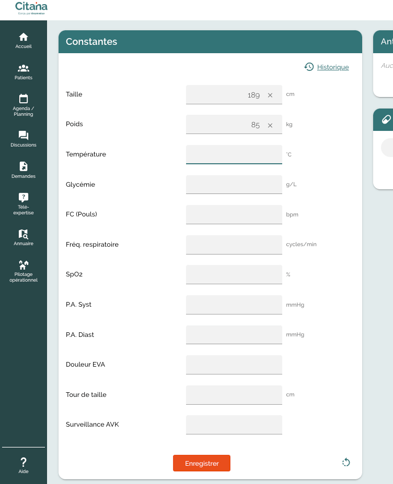Image resolution: width=393 pixels, height=484 pixels.
Task: Open Agenda / Planning calendar
Action: click(x=23, y=105)
